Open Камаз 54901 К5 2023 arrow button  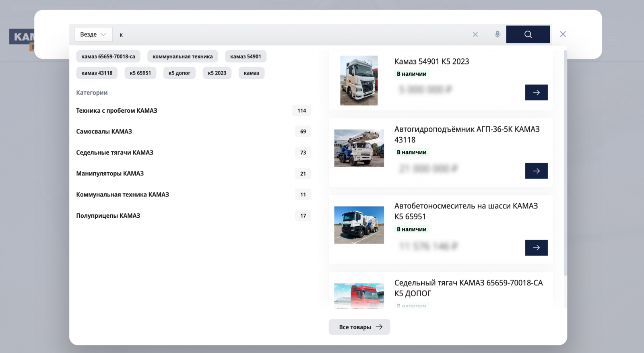point(536,93)
